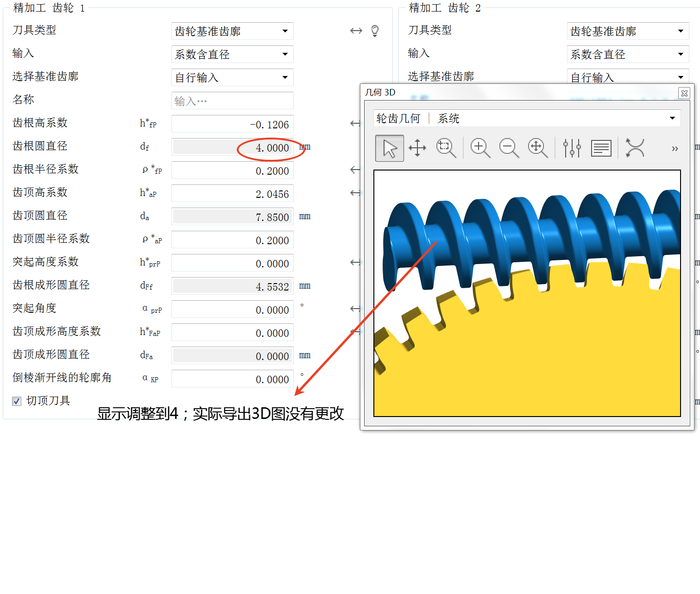Open gear 2 刀具类型 dropdown
This screenshot has width=700, height=594.
tap(628, 31)
